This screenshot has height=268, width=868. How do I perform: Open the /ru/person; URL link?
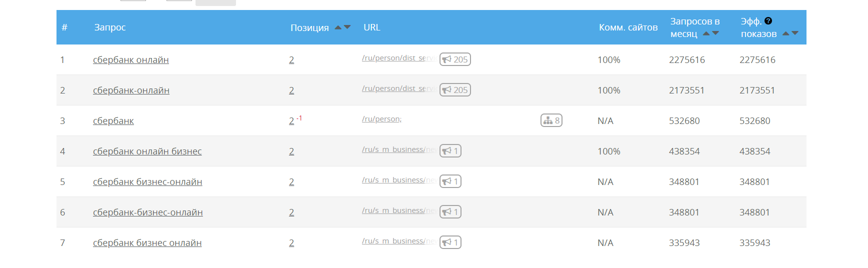382,119
